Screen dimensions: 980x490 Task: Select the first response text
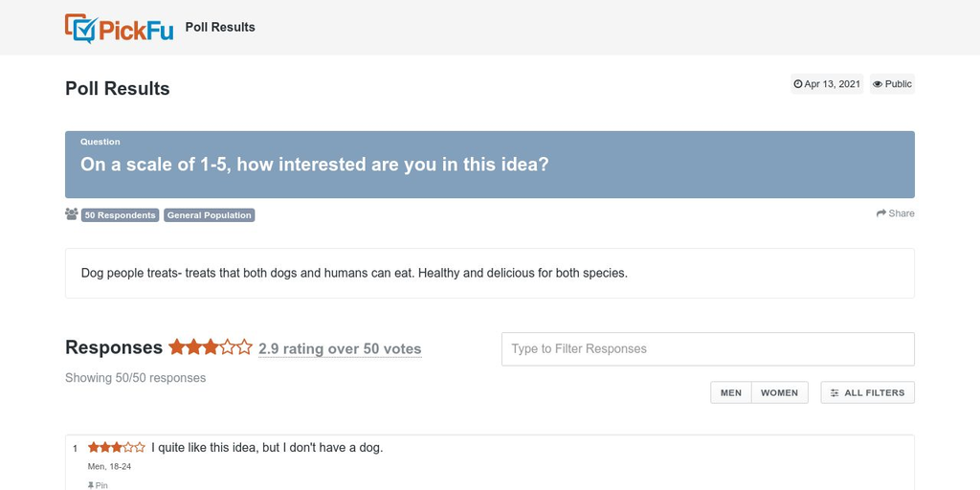(267, 447)
